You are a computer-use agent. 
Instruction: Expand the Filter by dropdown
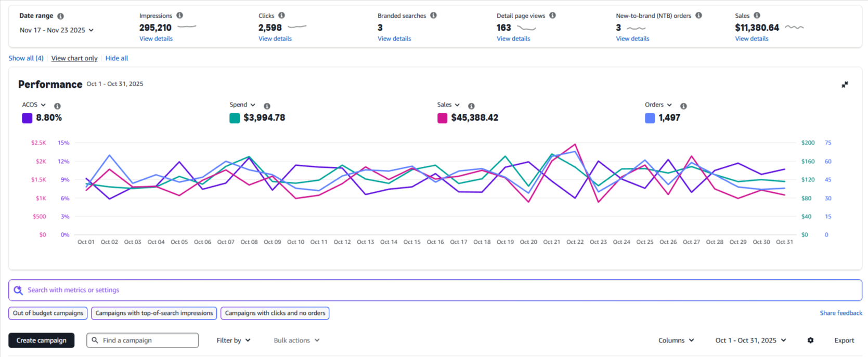coord(234,340)
